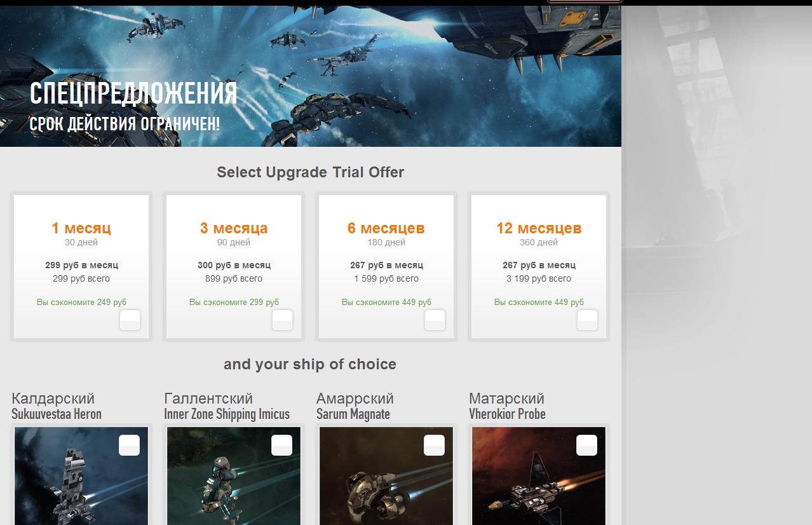Click the Vherokior Probe ship image
Viewport: 812px width, 525px height.
(539, 476)
